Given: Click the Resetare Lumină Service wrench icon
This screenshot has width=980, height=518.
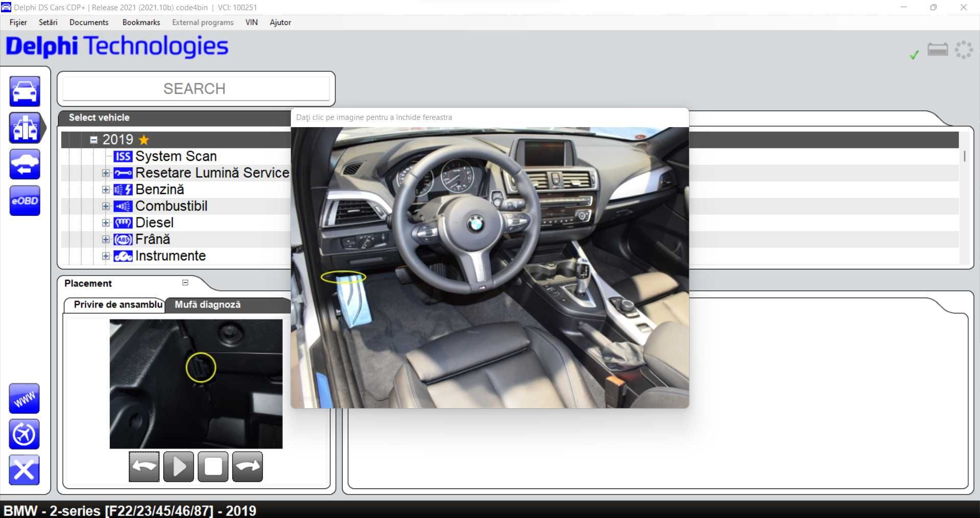Looking at the screenshot, I should (122, 173).
